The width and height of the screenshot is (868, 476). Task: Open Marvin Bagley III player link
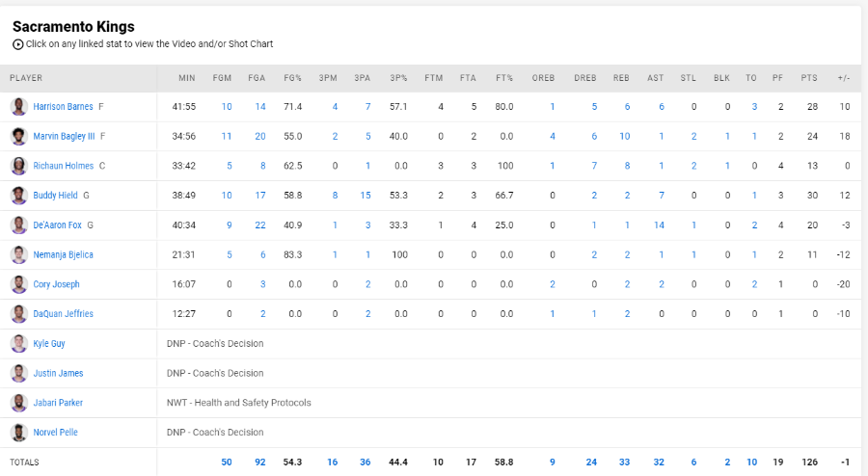click(64, 136)
